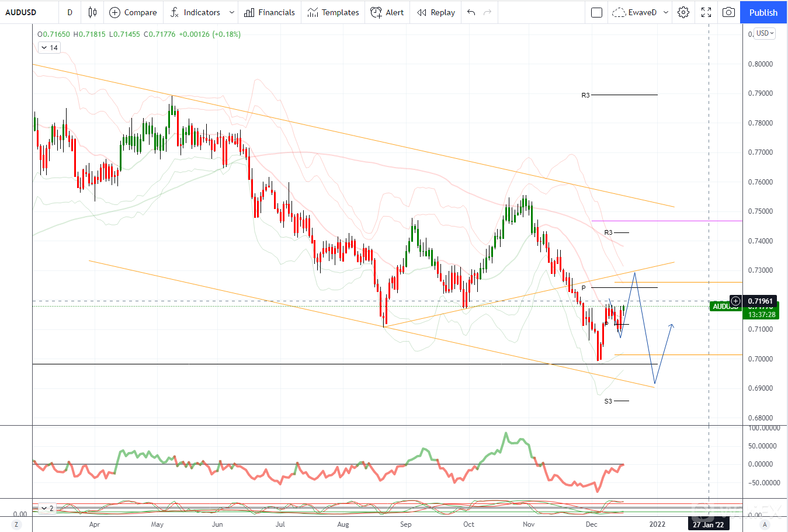Toggle timezone with the Z button
Screen dimensions: 788x532
pos(16,524)
